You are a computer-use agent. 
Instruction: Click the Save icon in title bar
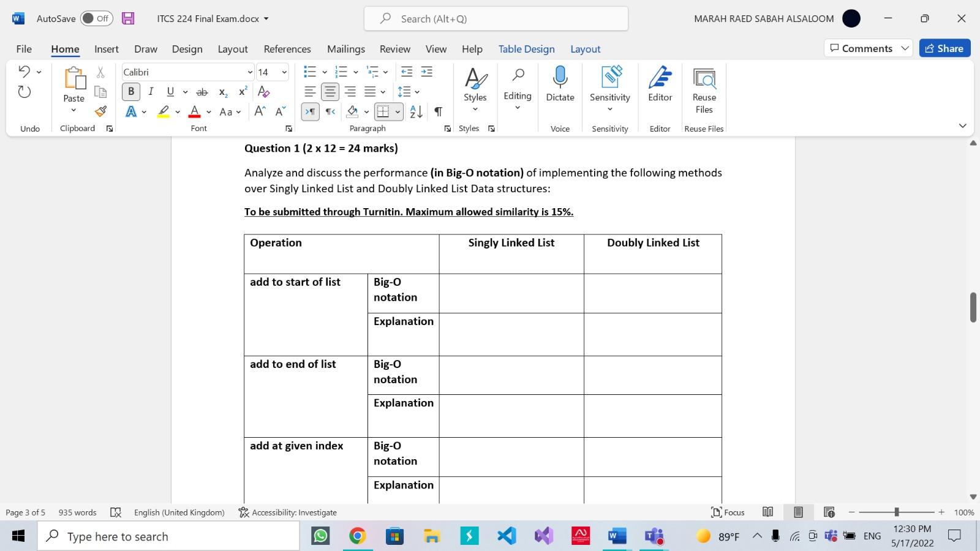[128, 18]
